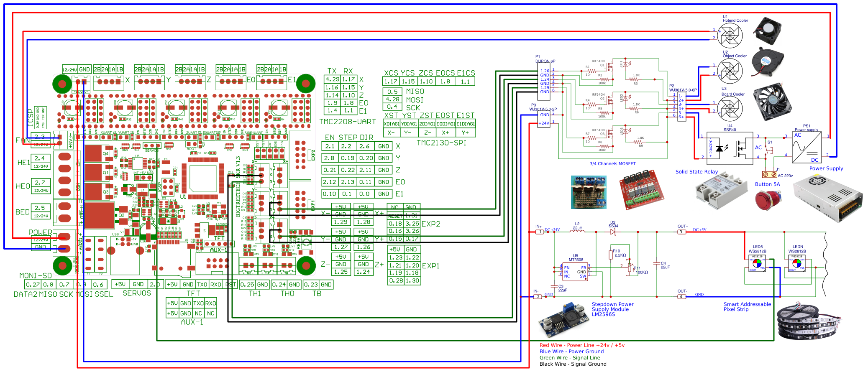Image resolution: width=868 pixels, height=372 pixels.
Task: Click the MONI-SD pinout label
Action: point(36,276)
